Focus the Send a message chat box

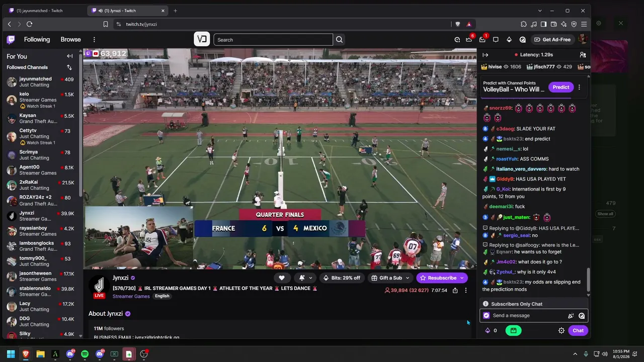pyautogui.click(x=534, y=316)
